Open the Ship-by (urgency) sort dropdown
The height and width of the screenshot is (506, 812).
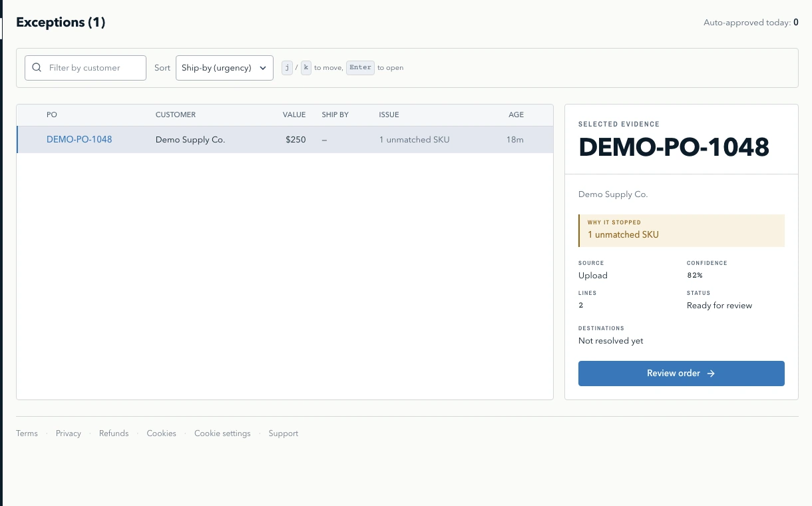[x=224, y=68]
